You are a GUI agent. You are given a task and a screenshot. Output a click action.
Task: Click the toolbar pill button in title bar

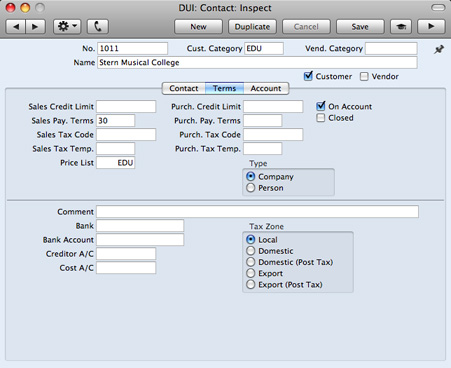pos(438,8)
